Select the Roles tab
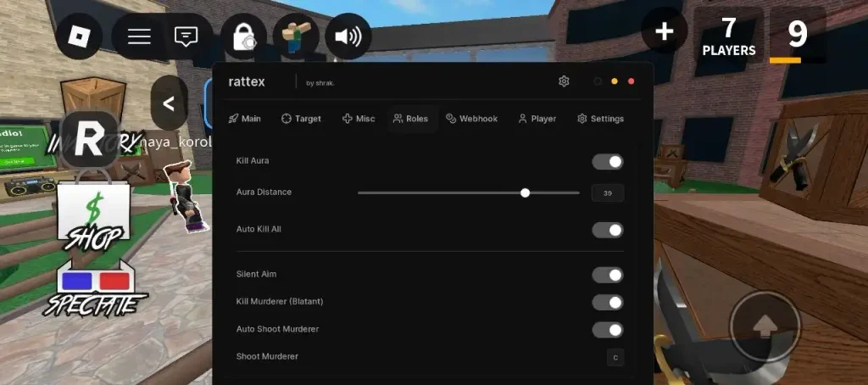 click(411, 119)
